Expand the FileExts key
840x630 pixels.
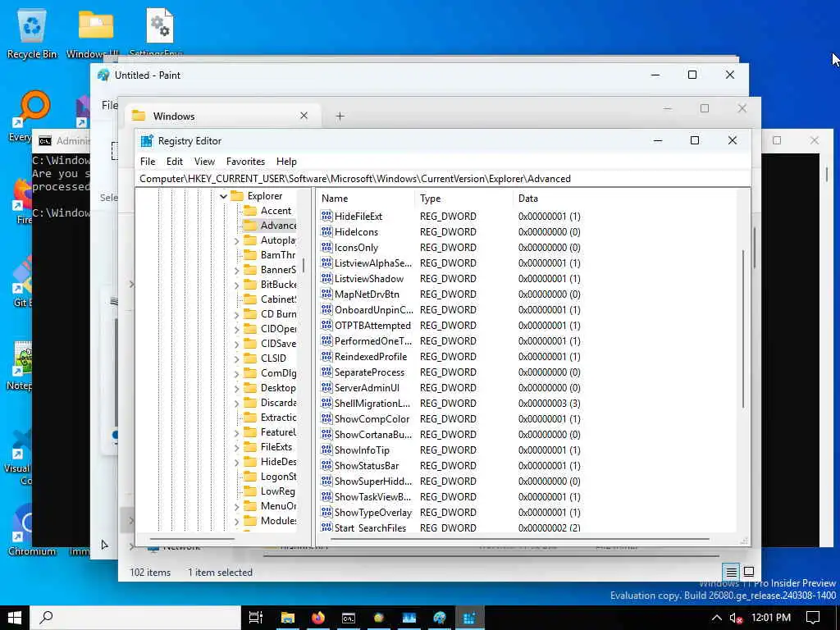(236, 448)
